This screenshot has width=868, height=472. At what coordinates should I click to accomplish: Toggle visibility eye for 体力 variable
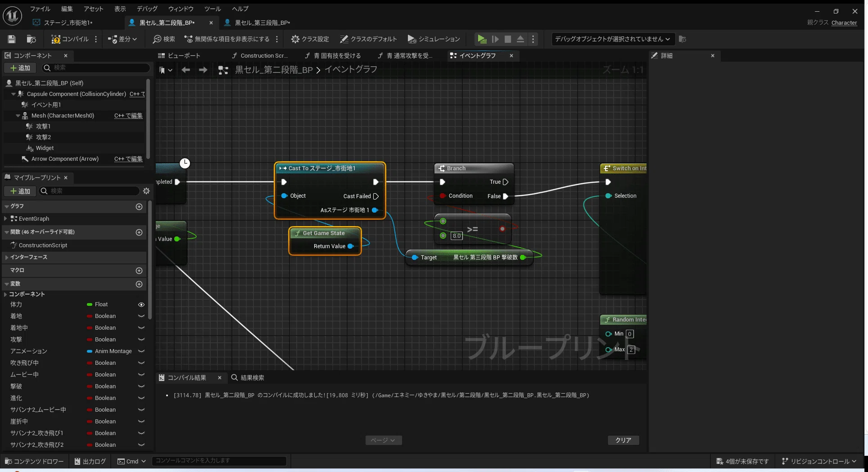click(x=141, y=304)
